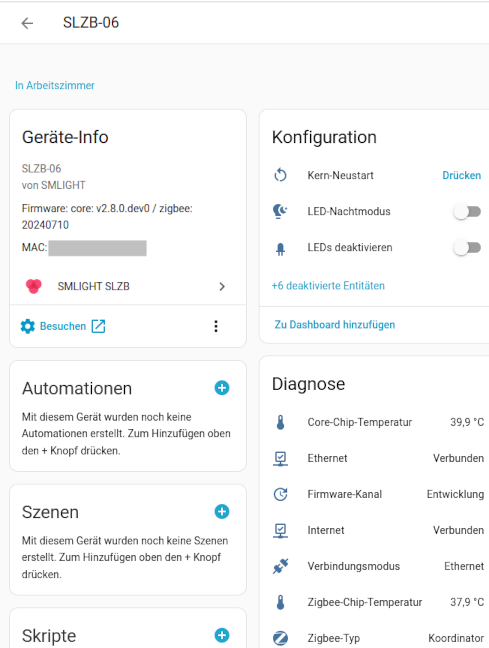Add a new automation with plus icon
Image resolution: width=489 pixels, height=648 pixels.
222,388
